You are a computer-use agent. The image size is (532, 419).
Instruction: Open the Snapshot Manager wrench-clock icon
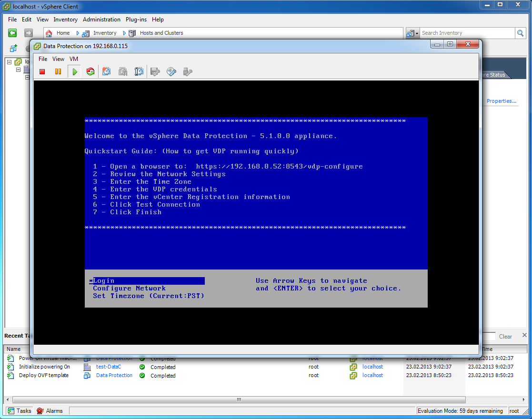[139, 71]
